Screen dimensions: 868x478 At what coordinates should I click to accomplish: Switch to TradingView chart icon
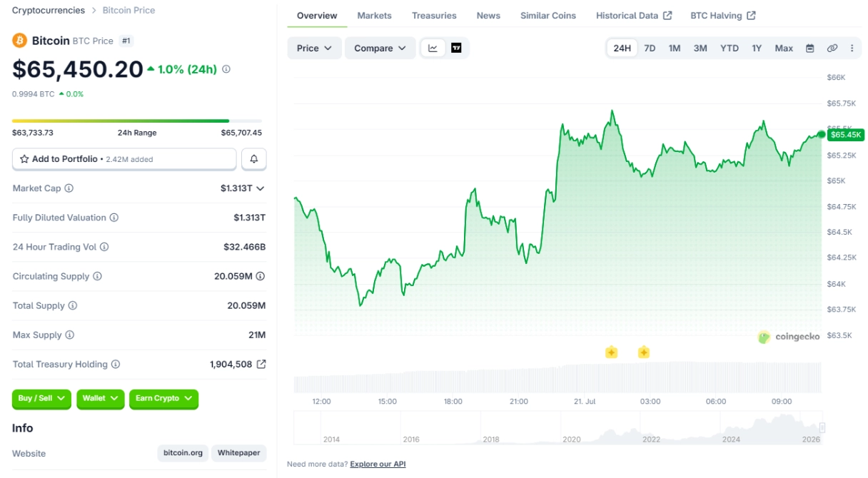click(x=456, y=48)
